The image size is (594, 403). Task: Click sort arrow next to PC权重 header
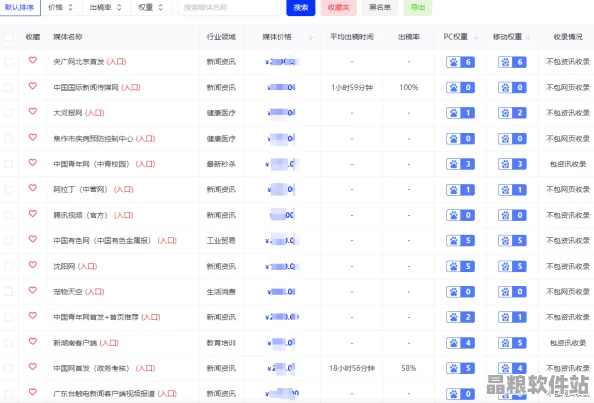coord(477,37)
